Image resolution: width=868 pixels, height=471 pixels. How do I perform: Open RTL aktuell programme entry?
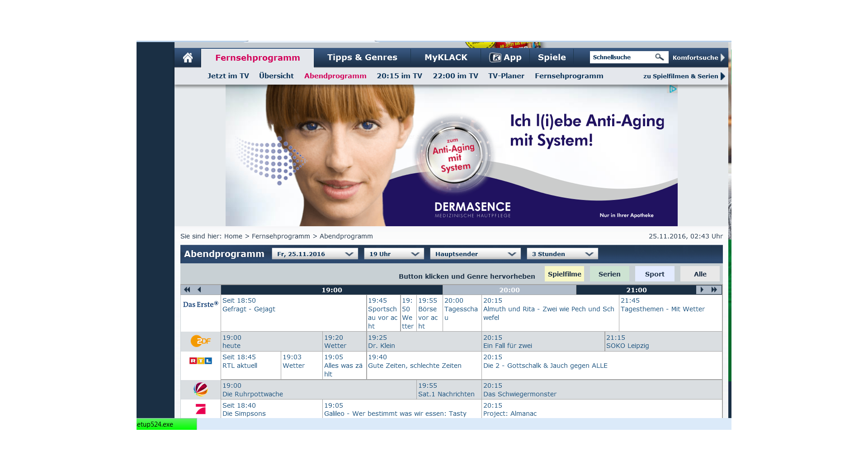(x=251, y=366)
